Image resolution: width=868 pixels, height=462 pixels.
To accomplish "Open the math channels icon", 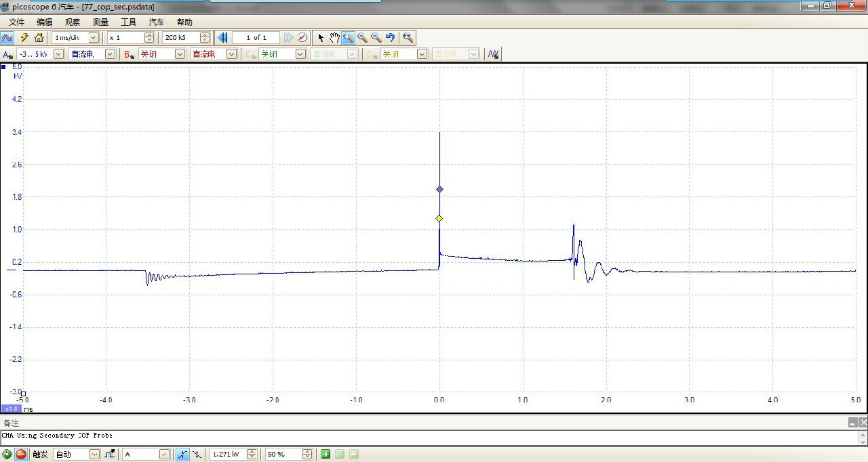I will coord(494,54).
